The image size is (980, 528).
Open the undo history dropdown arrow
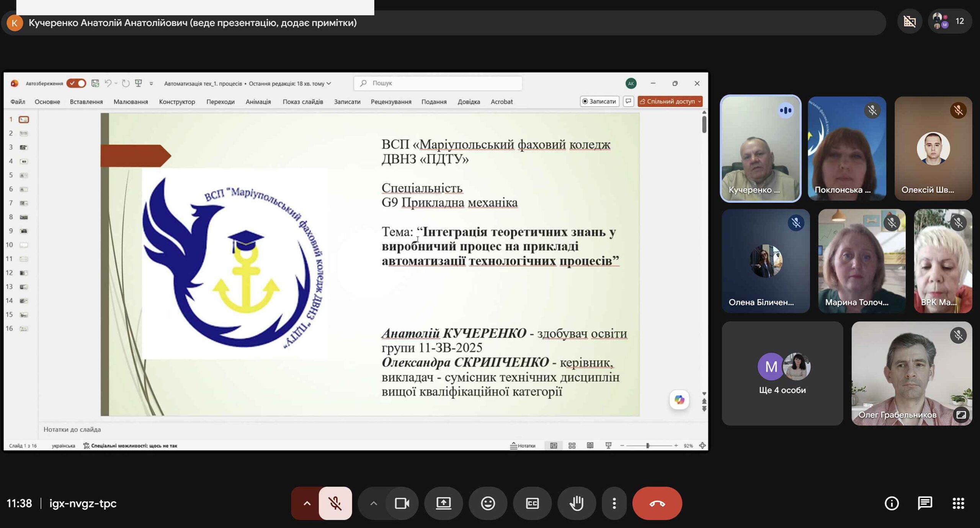(x=116, y=83)
